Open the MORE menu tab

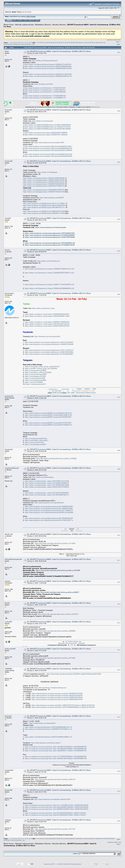37,20
